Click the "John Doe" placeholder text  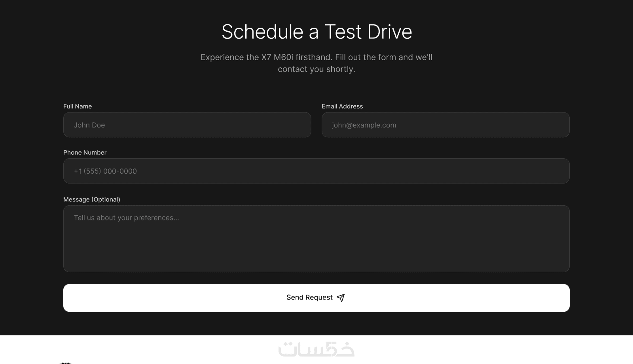89,125
